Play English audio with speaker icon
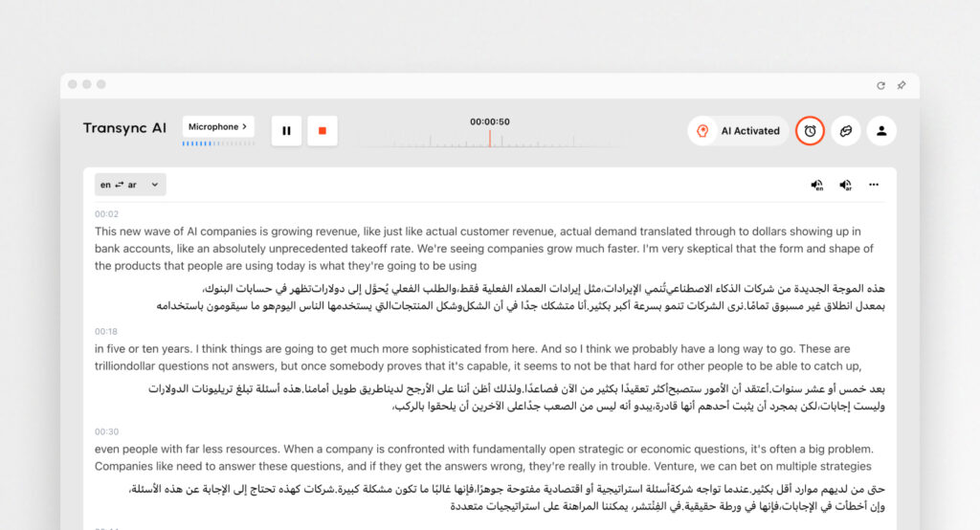 click(817, 185)
